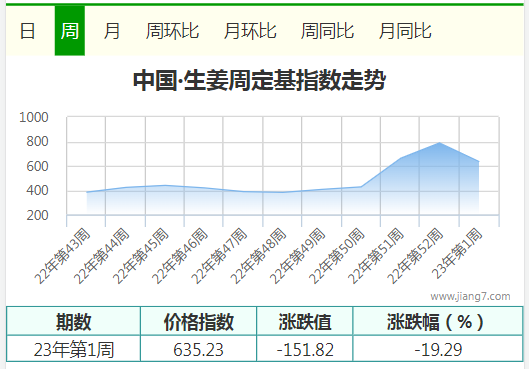This screenshot has width=529, height=369.
Task: Click the 涨跌幅（%） column header
Action: [438, 321]
